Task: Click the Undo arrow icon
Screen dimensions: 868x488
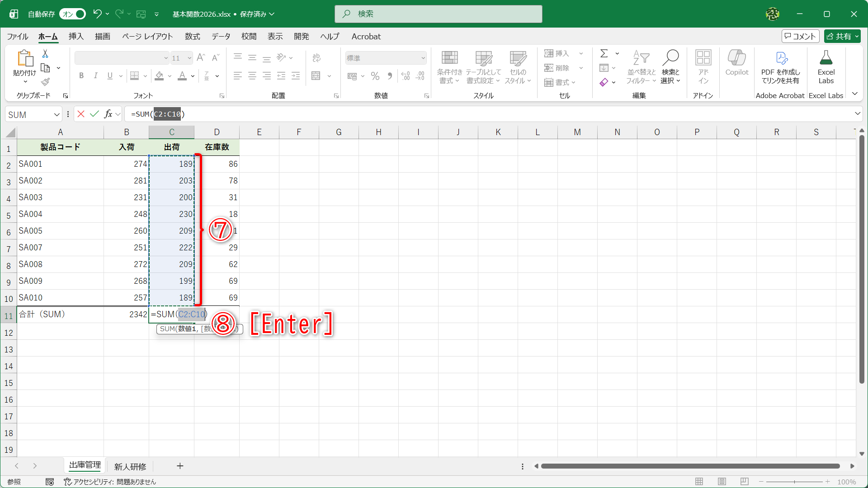Action: [97, 14]
